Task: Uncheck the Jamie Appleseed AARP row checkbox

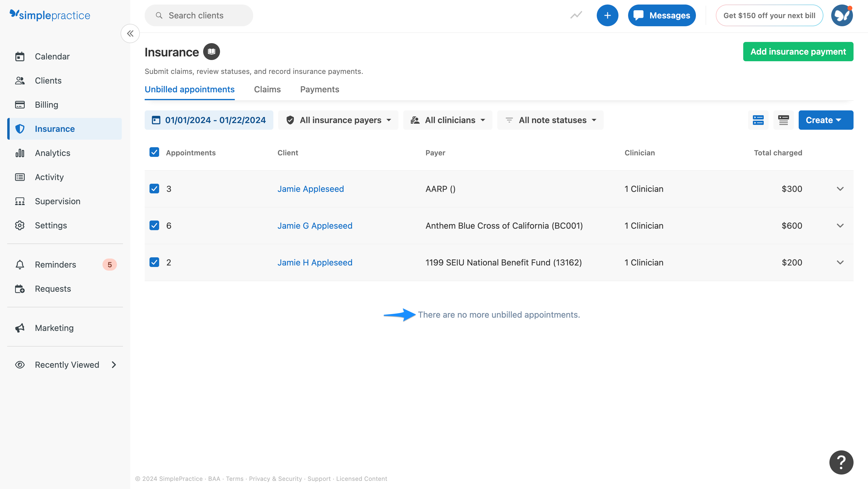Action: pyautogui.click(x=154, y=189)
